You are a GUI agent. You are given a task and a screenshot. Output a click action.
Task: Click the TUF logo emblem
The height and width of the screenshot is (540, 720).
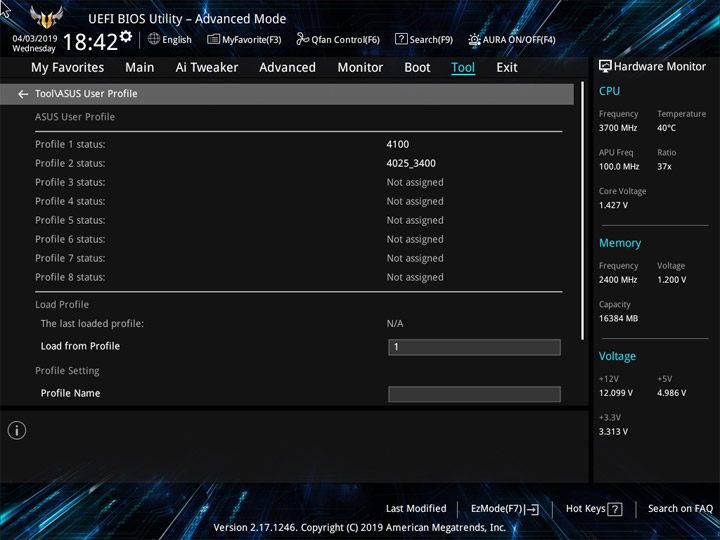pos(46,18)
